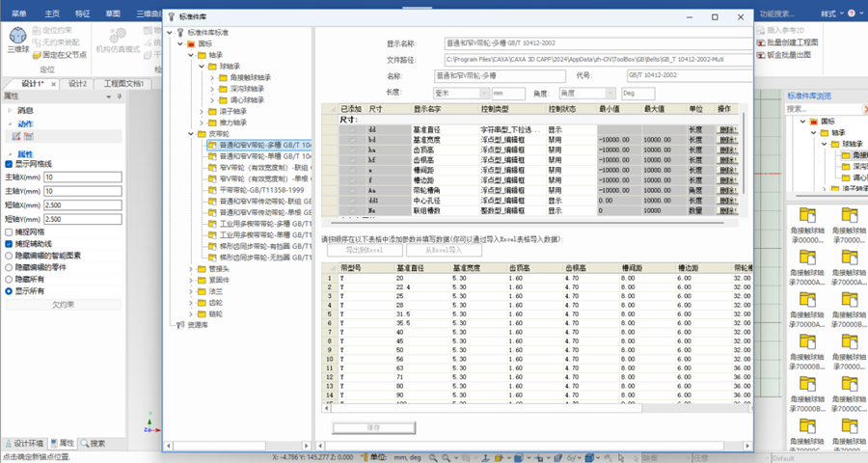The image size is (868, 463).
Task: Expand the 消息 section in 属性 panel
Action: point(10,110)
